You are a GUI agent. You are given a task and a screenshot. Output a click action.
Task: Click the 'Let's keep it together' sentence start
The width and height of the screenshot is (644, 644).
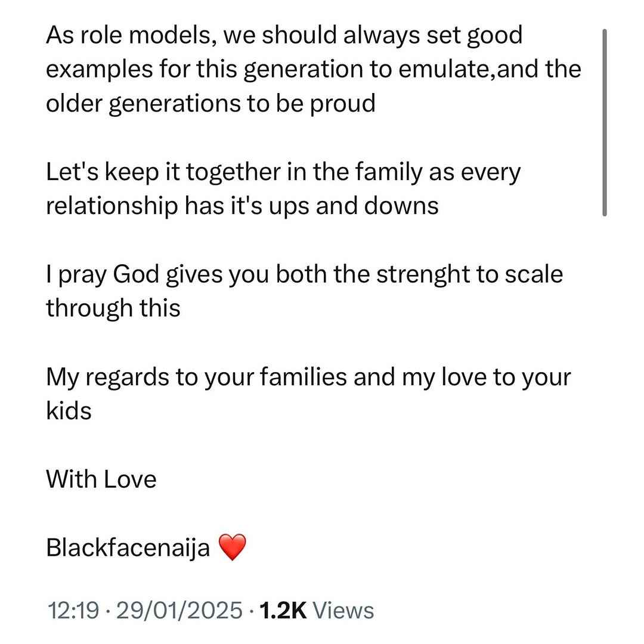163,172
